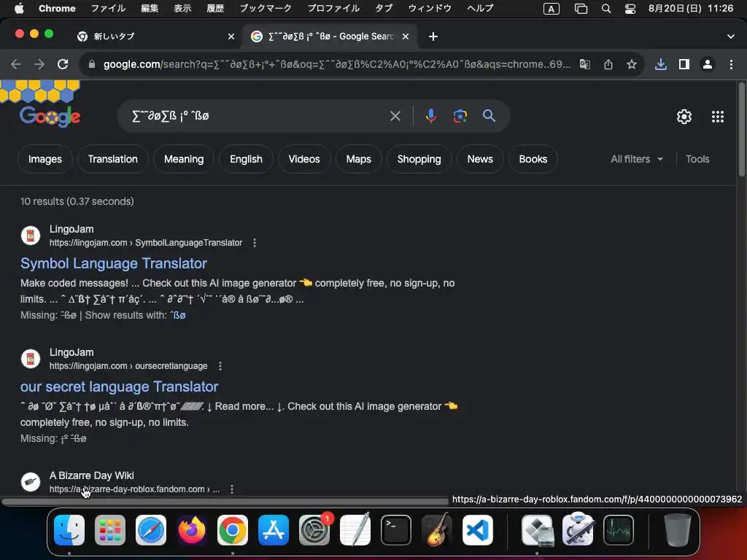747x560 pixels.
Task: Open new tab with plus button
Action: coord(433,36)
